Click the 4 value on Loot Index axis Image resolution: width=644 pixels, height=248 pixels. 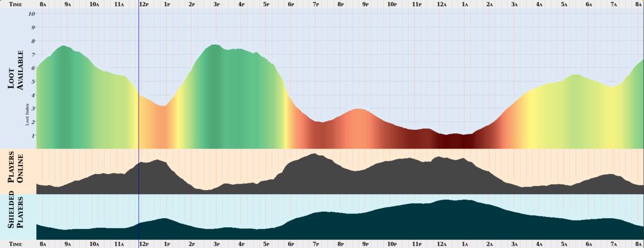point(33,95)
